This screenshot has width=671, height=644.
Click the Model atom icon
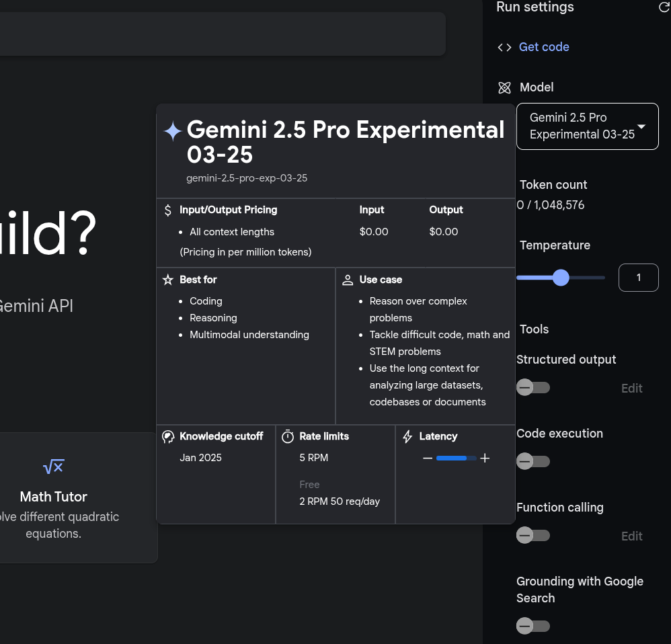point(504,87)
